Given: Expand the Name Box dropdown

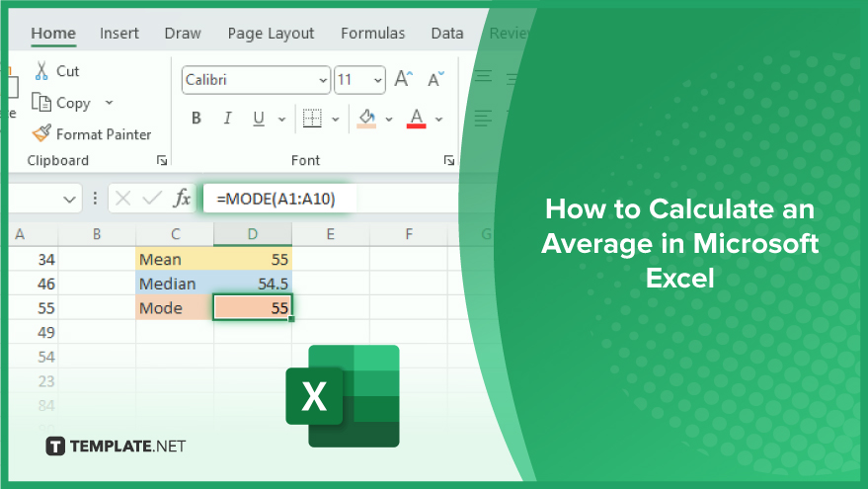Looking at the screenshot, I should 69,199.
